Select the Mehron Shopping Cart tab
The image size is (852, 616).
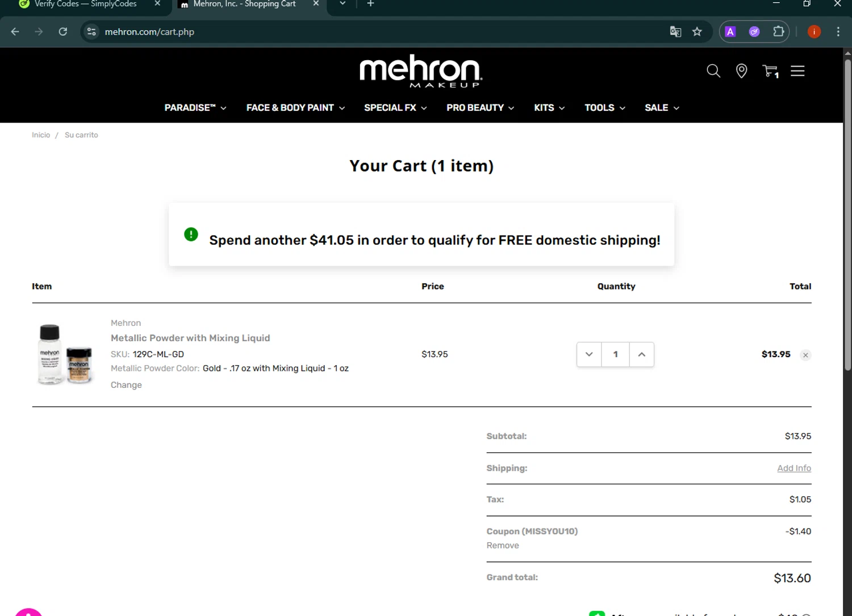coord(244,5)
